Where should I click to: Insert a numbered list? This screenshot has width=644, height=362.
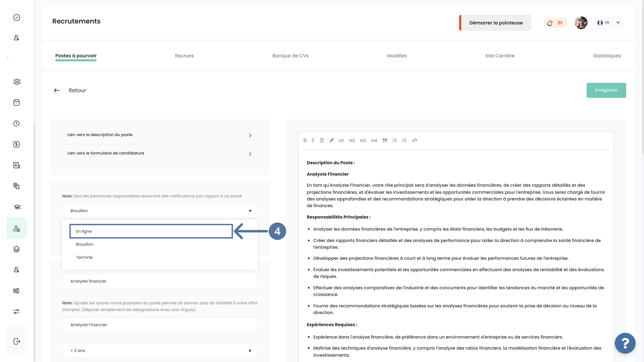(404, 140)
